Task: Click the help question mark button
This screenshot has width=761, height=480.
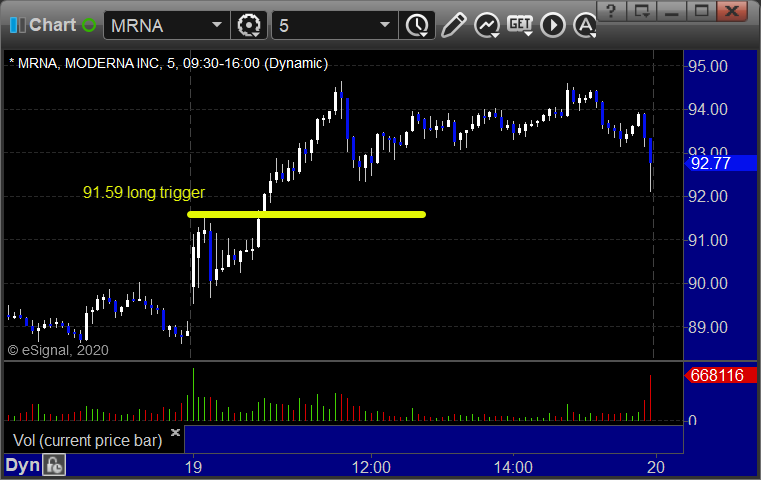Action: pos(611,11)
